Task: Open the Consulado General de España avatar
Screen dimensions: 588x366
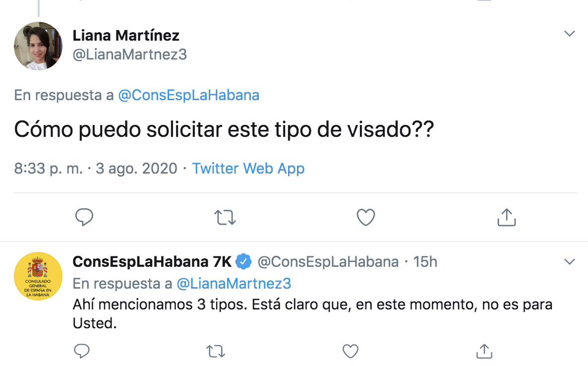Action: [x=38, y=276]
